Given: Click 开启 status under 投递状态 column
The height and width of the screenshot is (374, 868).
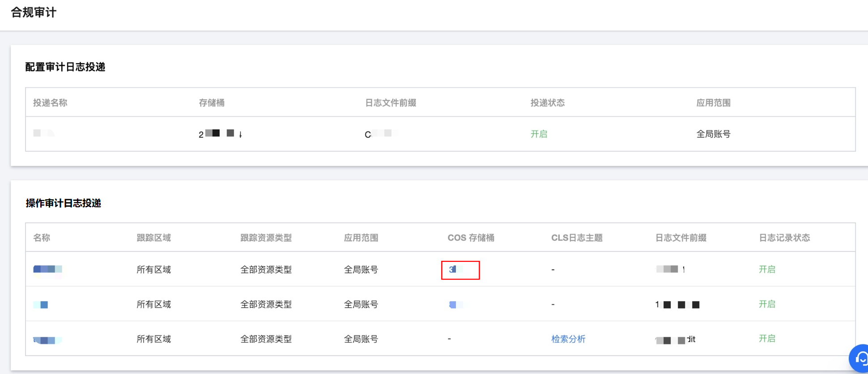Looking at the screenshot, I should tap(539, 134).
